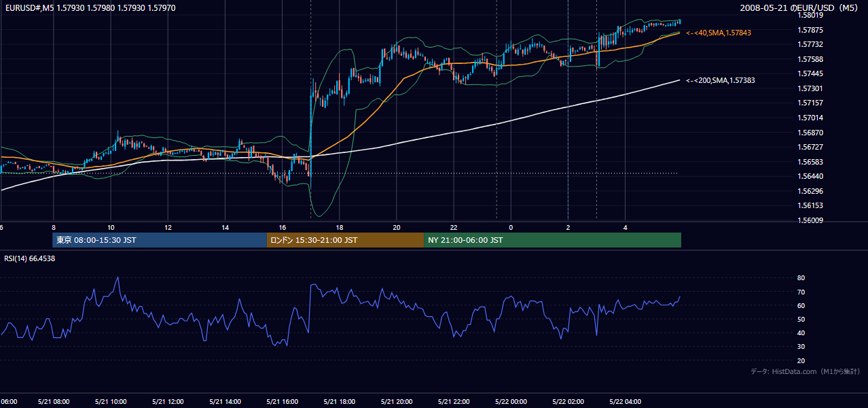Click price axis label 1.57588
868x408 pixels.
pyautogui.click(x=809, y=59)
